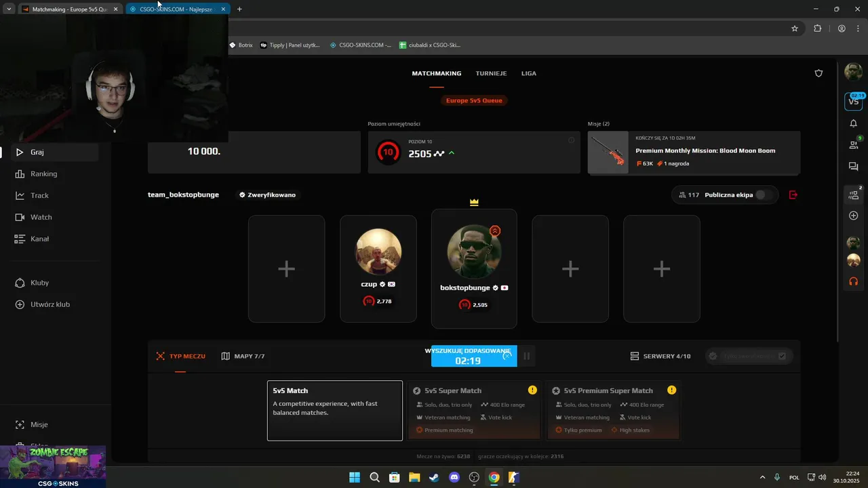The width and height of the screenshot is (868, 488).
Task: Select the 5v5 Match card
Action: click(x=335, y=411)
